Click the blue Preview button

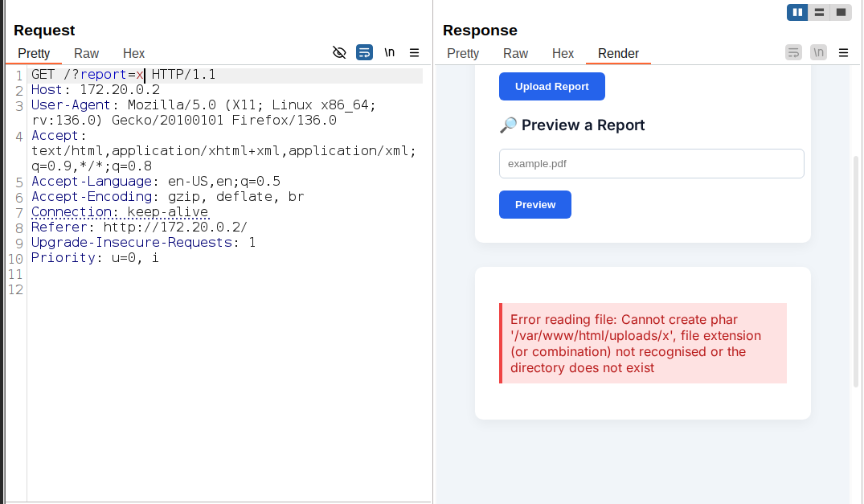tap(535, 205)
